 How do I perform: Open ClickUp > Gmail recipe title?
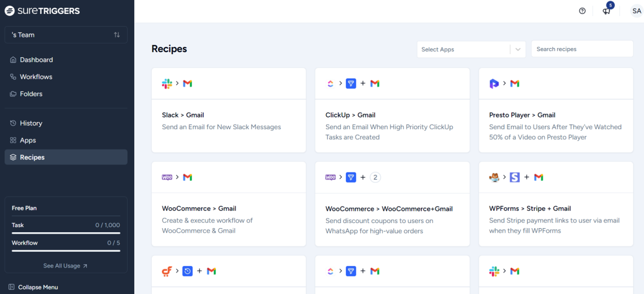pyautogui.click(x=351, y=115)
